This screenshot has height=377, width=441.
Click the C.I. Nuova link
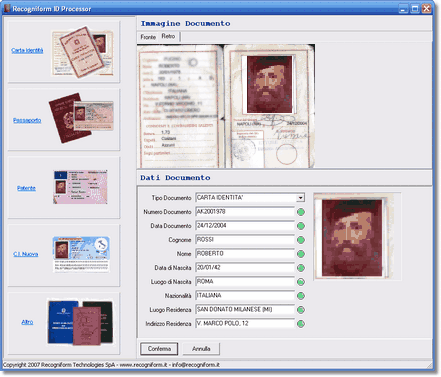[26, 254]
